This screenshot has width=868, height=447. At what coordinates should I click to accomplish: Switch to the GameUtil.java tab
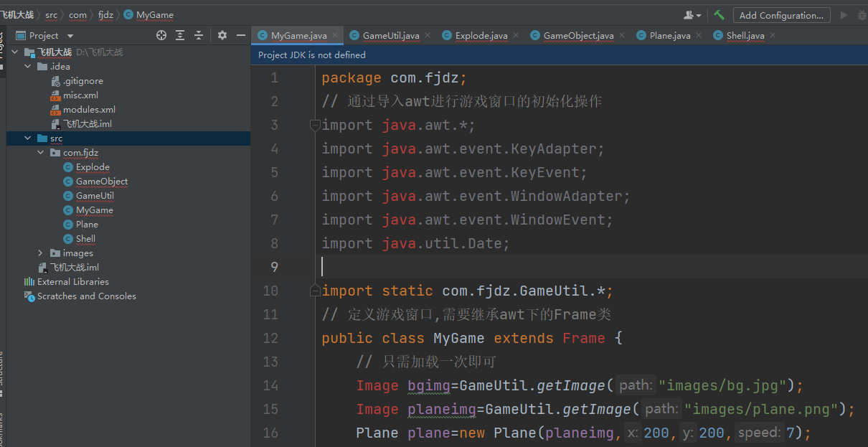[391, 35]
